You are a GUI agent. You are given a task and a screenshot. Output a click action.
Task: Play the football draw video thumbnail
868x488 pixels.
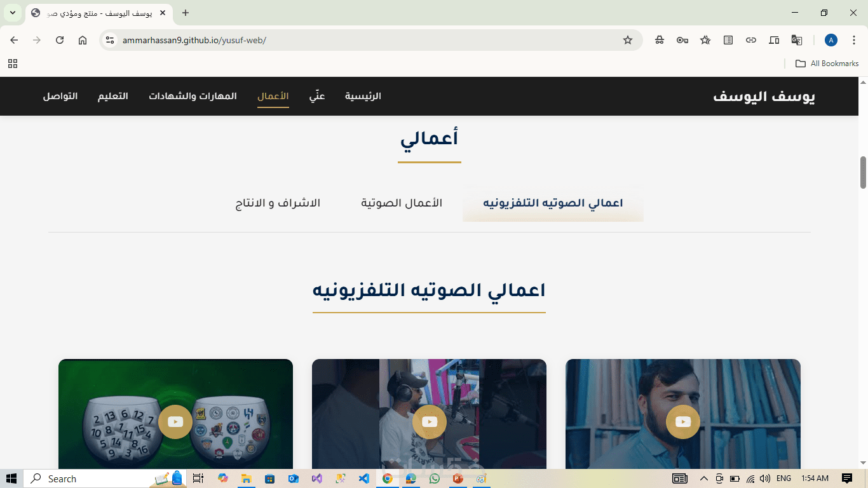(x=175, y=422)
